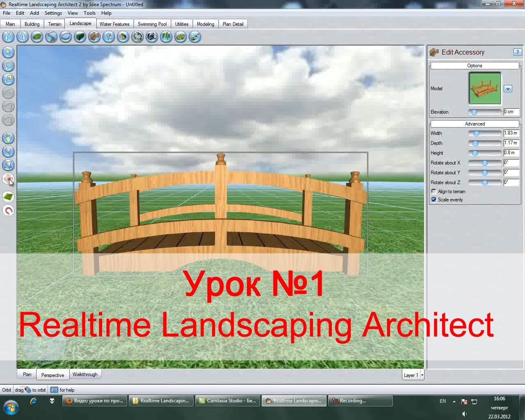Screen dimensions: 525x420
Task: Switch to the Swimming Pool tab
Action: tap(152, 24)
